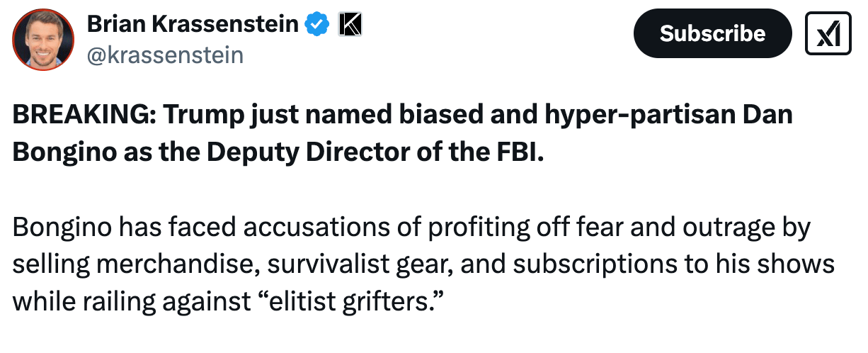
Task: Open Grok explanation icon for this post
Action: point(828,33)
